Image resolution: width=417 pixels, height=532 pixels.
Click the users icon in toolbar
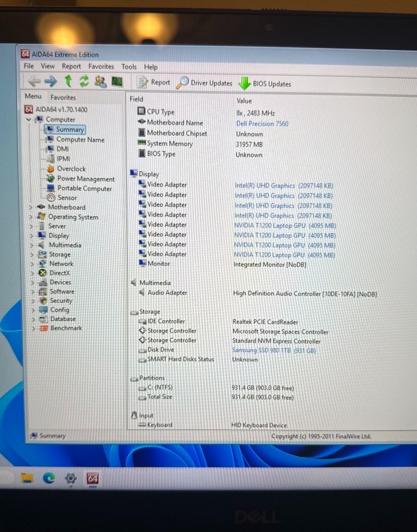[x=100, y=81]
